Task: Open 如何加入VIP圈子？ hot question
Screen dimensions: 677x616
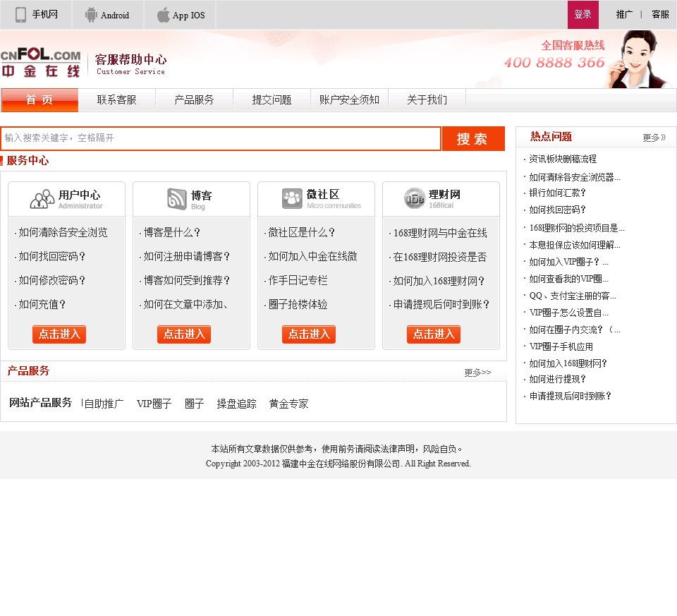Action: coord(568,262)
